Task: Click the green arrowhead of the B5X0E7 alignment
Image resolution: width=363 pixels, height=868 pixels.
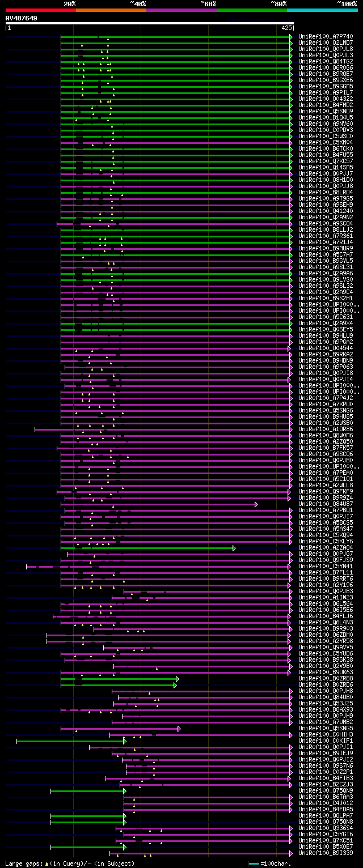Action: pos(125,847)
